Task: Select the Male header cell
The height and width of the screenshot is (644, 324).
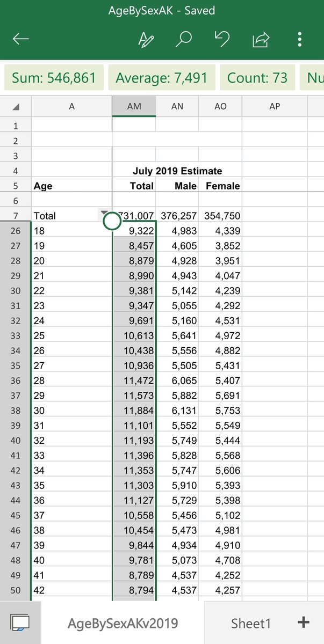Action: pos(177,186)
